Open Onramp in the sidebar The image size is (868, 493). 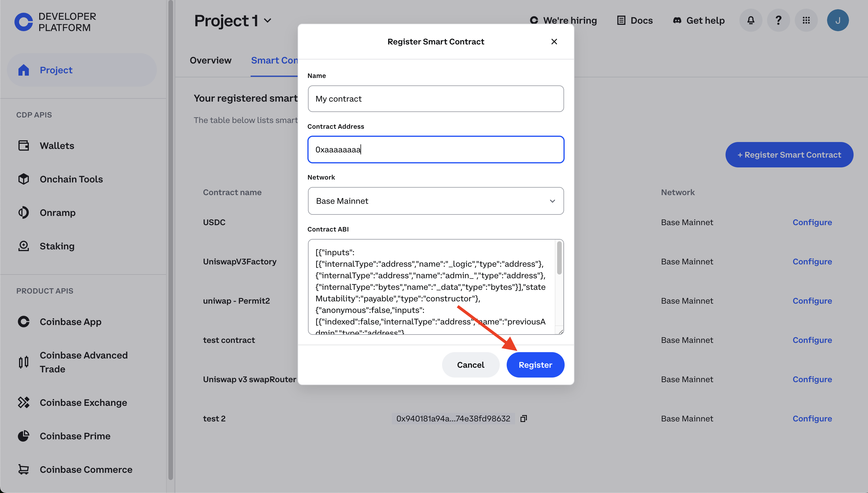pyautogui.click(x=57, y=213)
